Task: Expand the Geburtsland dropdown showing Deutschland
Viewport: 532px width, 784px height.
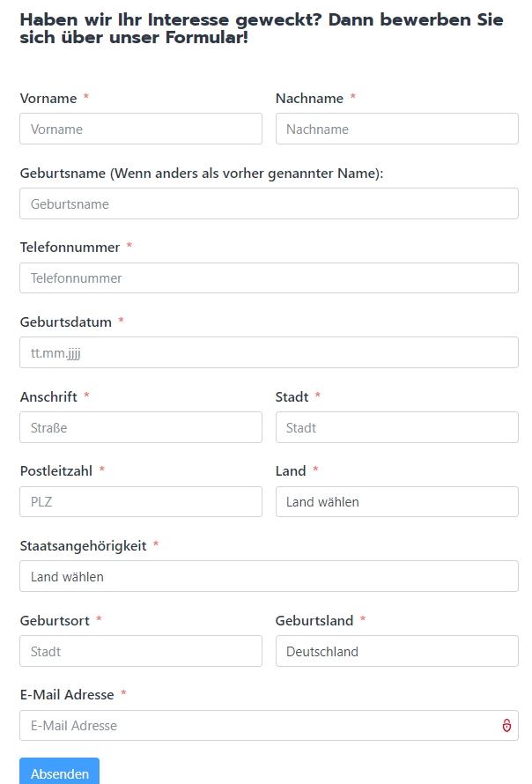Action: coord(397,651)
